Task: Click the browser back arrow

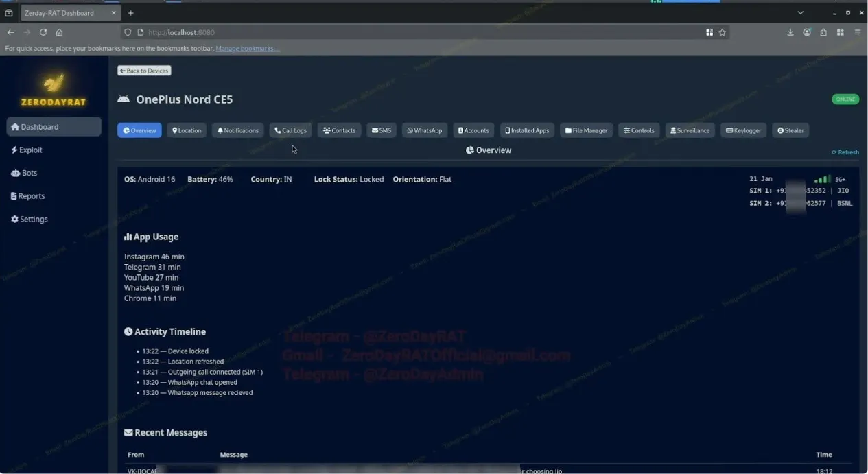Action: tap(10, 32)
